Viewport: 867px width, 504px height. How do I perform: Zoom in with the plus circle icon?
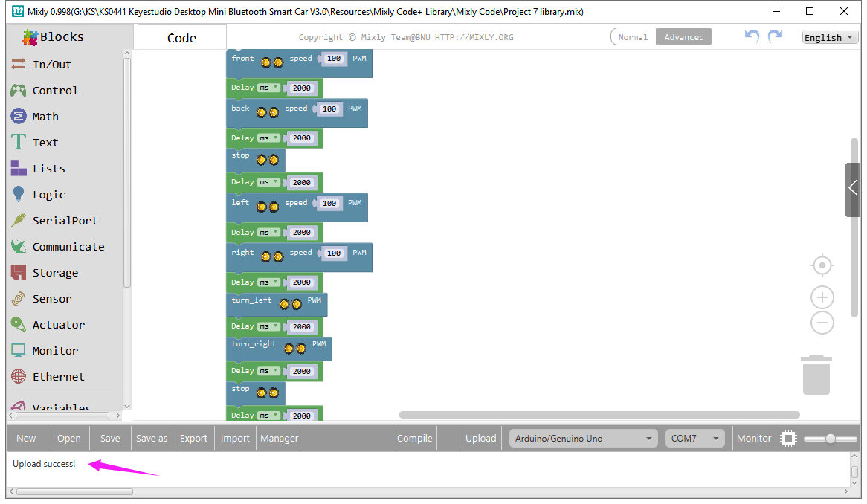coord(822,297)
